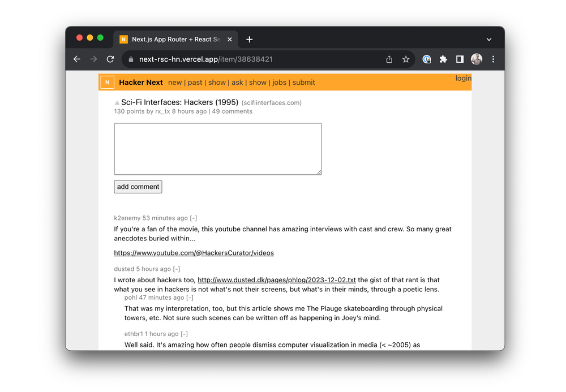Screen dimensions: 566x392
Task: Click the site lock icon in address bar
Action: [x=131, y=59]
